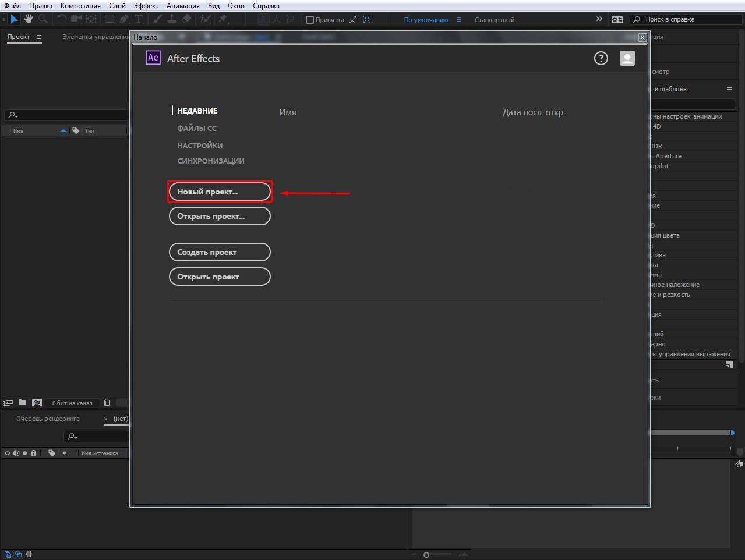The width and height of the screenshot is (745, 560).
Task: Open the Эффект menu
Action: pos(146,6)
